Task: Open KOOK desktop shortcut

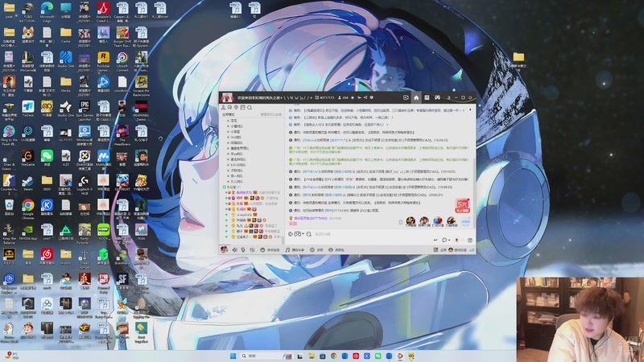Action: coord(103,232)
